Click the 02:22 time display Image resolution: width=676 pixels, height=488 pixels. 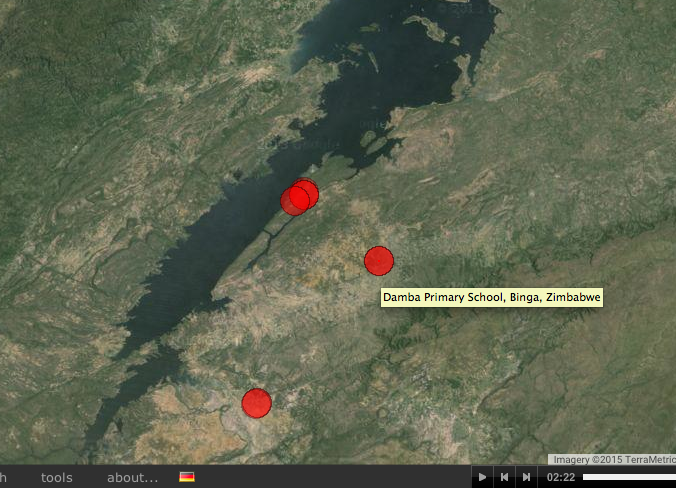tap(560, 477)
